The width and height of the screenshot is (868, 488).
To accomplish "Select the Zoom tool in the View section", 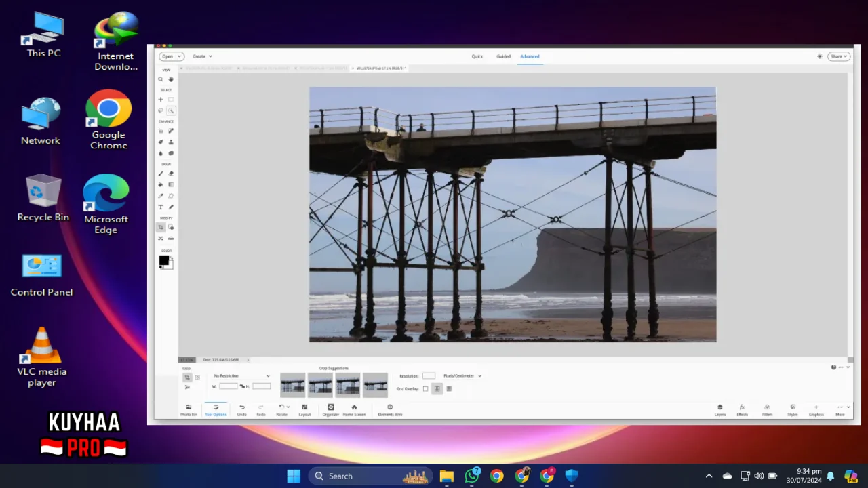I will 161,79.
